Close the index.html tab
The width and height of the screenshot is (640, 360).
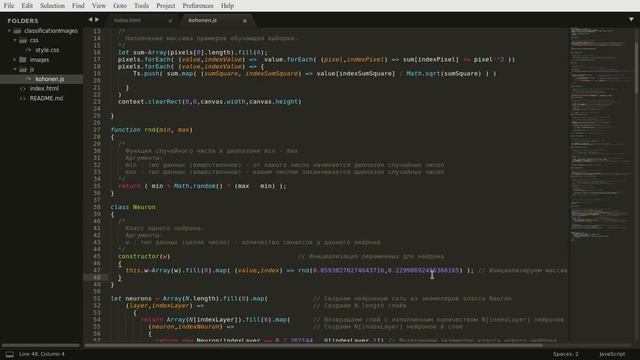coord(170,21)
